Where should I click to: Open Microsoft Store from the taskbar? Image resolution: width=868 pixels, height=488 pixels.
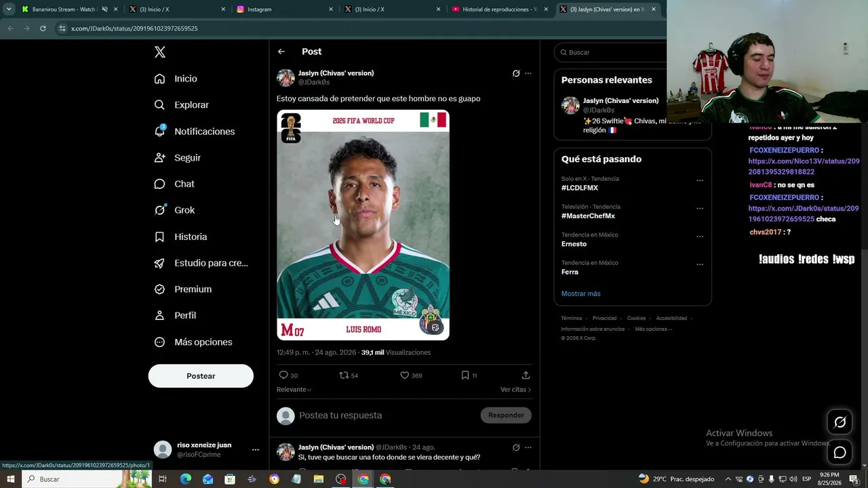[x=230, y=479]
